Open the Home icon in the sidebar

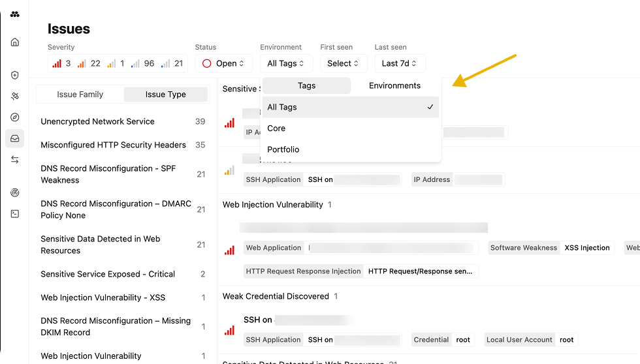coord(15,42)
